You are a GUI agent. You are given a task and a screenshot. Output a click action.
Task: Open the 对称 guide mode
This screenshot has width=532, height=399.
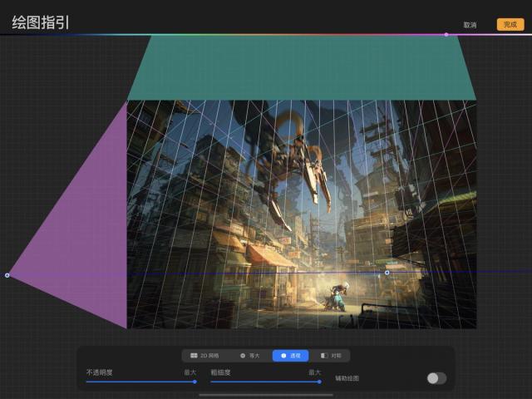click(331, 356)
